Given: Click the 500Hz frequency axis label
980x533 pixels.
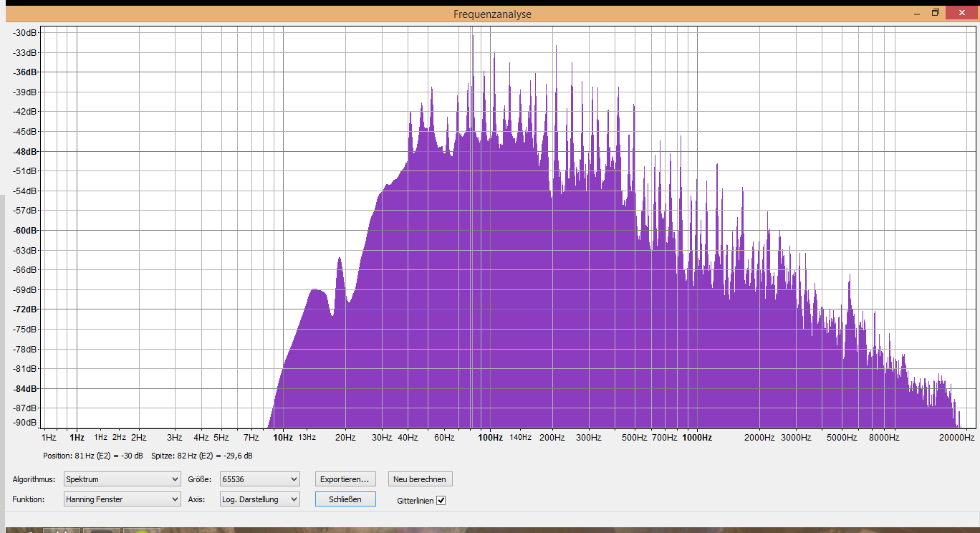Looking at the screenshot, I should pyautogui.click(x=635, y=437).
